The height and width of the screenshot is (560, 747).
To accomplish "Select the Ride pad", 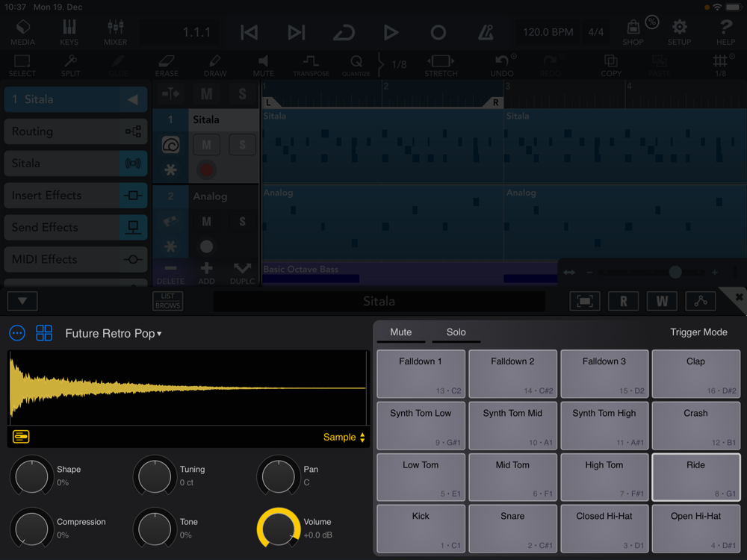I will [696, 477].
